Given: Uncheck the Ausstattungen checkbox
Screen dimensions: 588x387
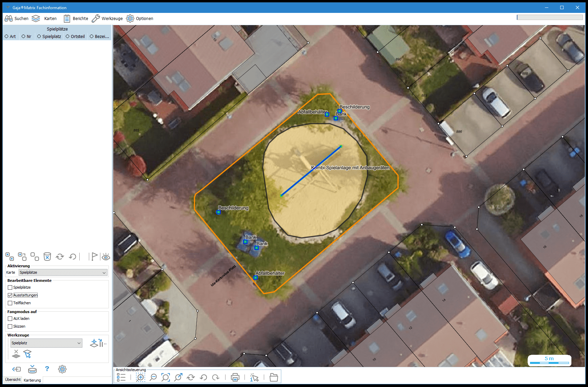Looking at the screenshot, I should (10, 295).
